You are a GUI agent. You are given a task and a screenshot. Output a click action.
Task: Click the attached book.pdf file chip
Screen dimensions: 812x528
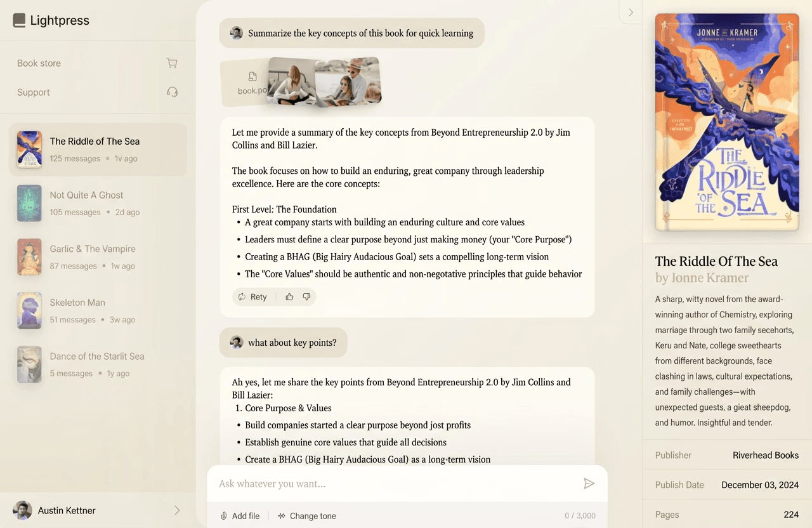click(247, 82)
